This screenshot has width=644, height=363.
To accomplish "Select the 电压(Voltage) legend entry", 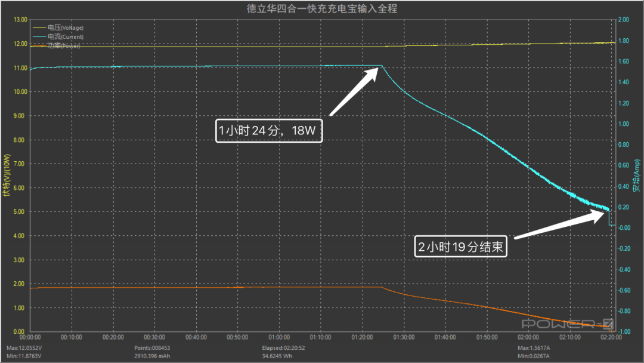I will click(x=58, y=27).
